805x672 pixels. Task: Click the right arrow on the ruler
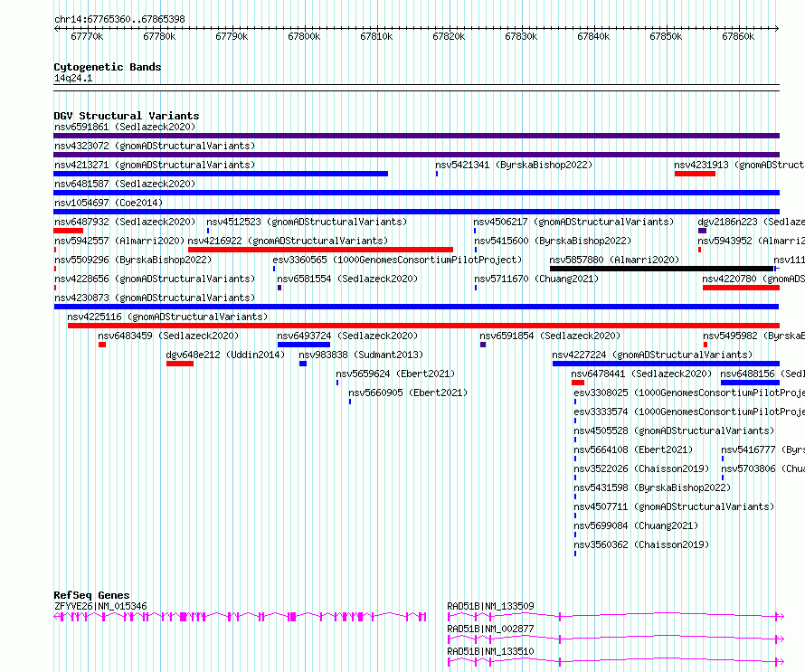tap(777, 29)
